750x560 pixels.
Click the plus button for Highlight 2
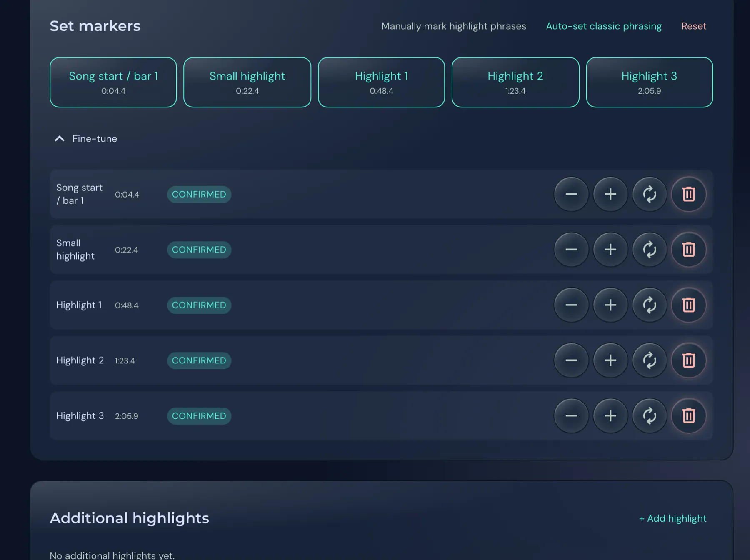pyautogui.click(x=610, y=360)
